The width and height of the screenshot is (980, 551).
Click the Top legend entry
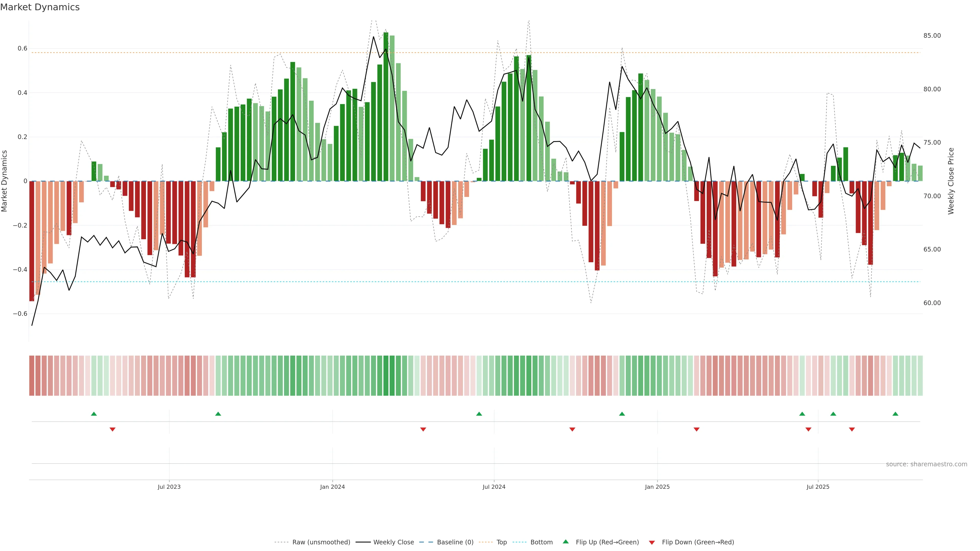[x=501, y=542]
